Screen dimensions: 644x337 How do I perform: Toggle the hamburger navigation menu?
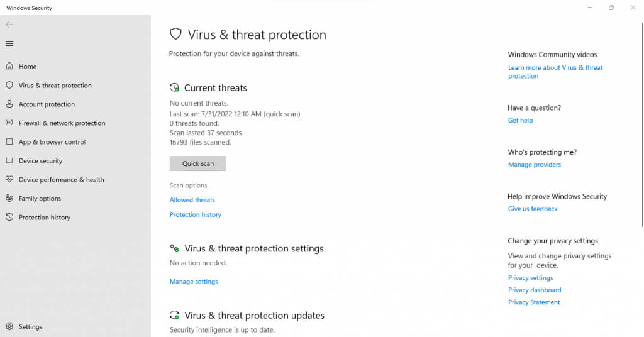9,44
